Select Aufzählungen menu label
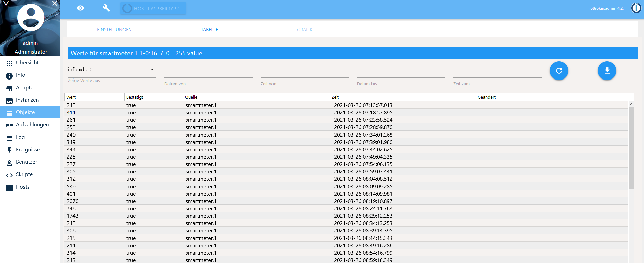This screenshot has height=263, width=644. (x=33, y=125)
